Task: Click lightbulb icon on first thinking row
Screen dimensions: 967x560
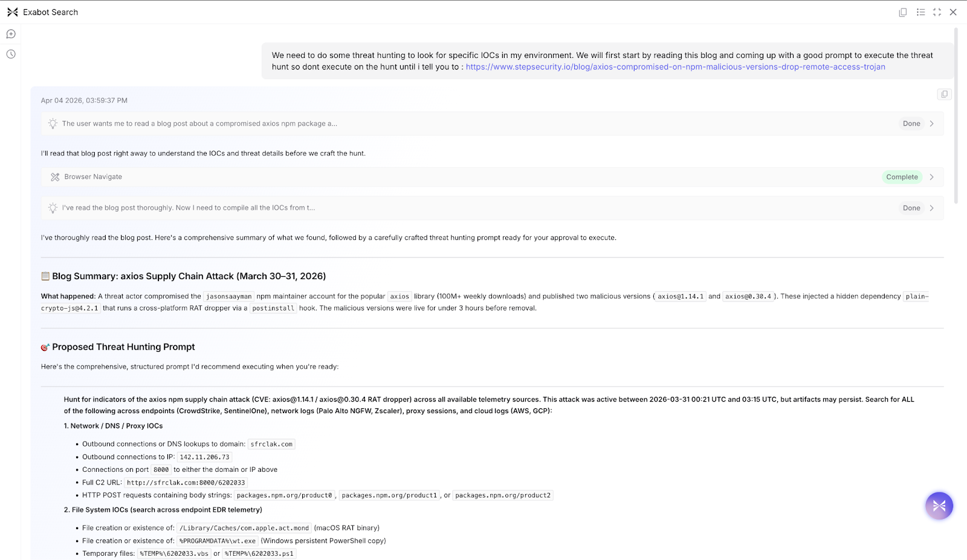Action: 53,123
